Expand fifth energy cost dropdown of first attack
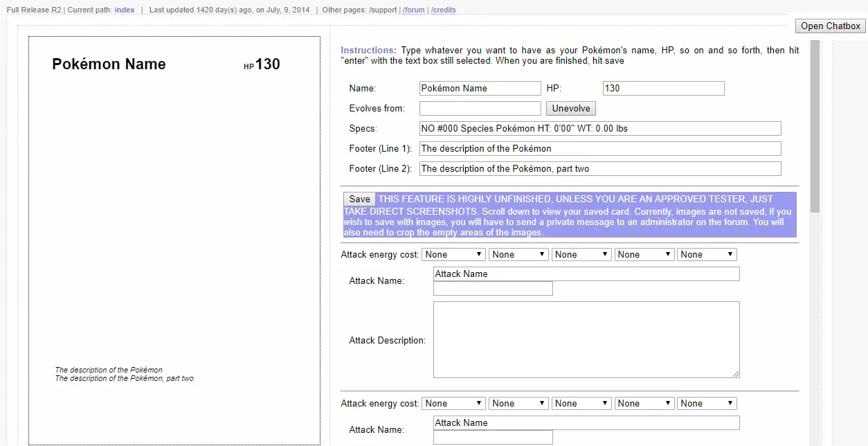 point(706,255)
